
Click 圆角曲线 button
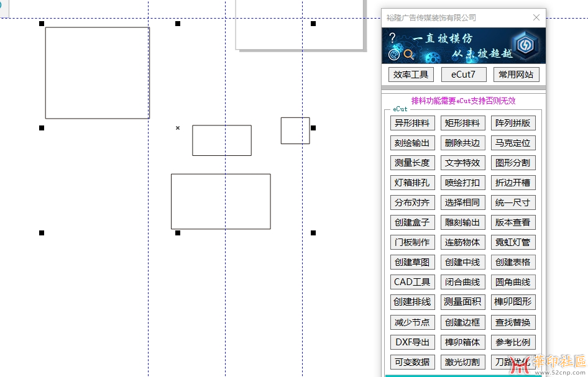[513, 282]
